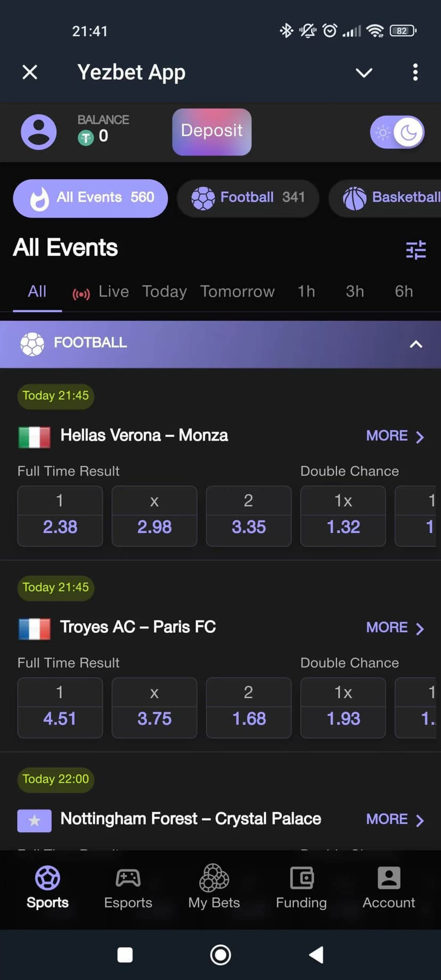Collapse the FOOTBALL section
Image resolution: width=441 pixels, height=980 pixels.
click(416, 344)
